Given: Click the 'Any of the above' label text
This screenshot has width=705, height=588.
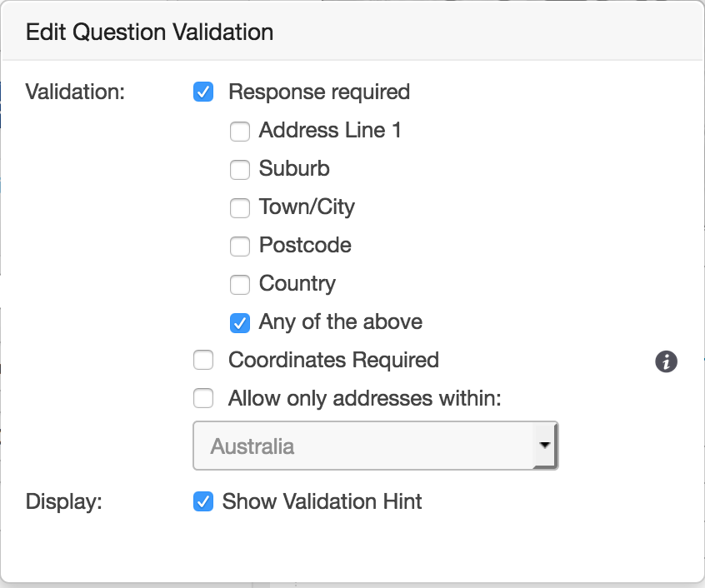Looking at the screenshot, I should (340, 321).
